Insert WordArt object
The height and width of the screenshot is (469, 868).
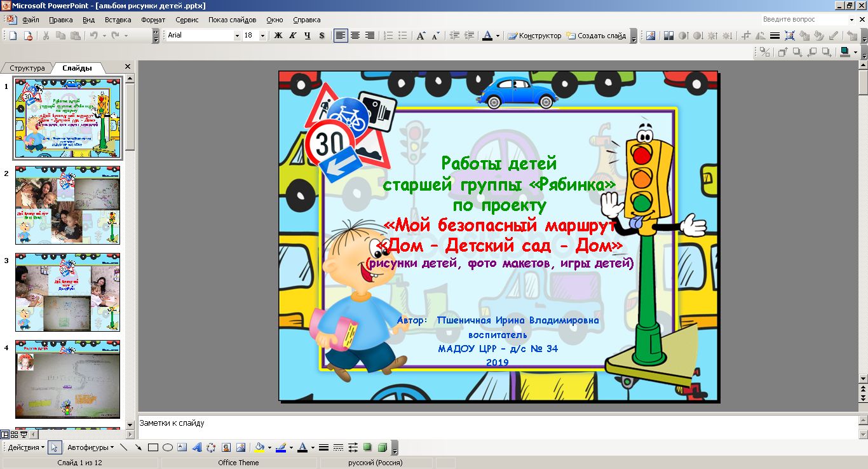pyautogui.click(x=197, y=447)
